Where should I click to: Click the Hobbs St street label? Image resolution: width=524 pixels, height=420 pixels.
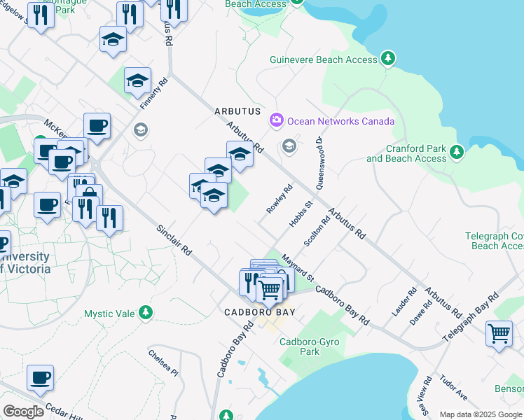tap(301, 214)
